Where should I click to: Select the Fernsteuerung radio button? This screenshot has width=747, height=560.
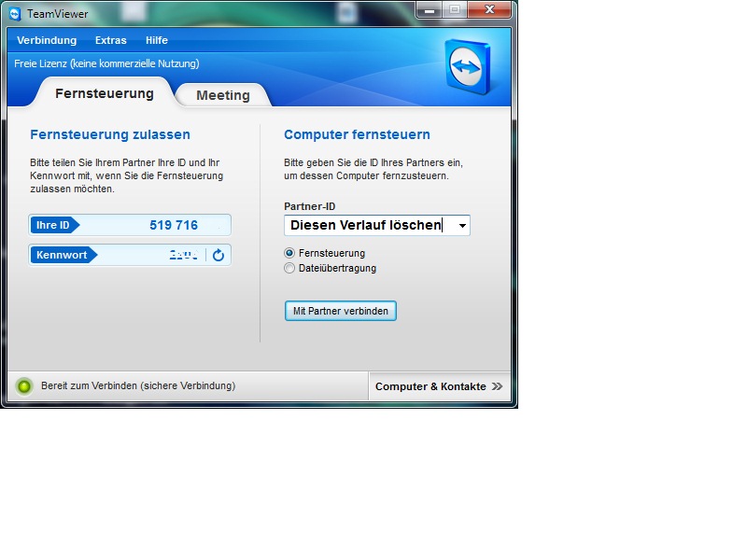point(289,253)
